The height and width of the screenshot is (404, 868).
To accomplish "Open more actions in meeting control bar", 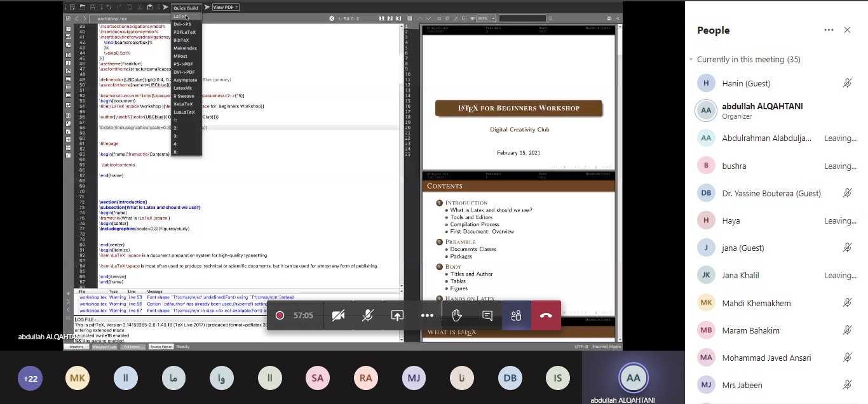I will [427, 316].
